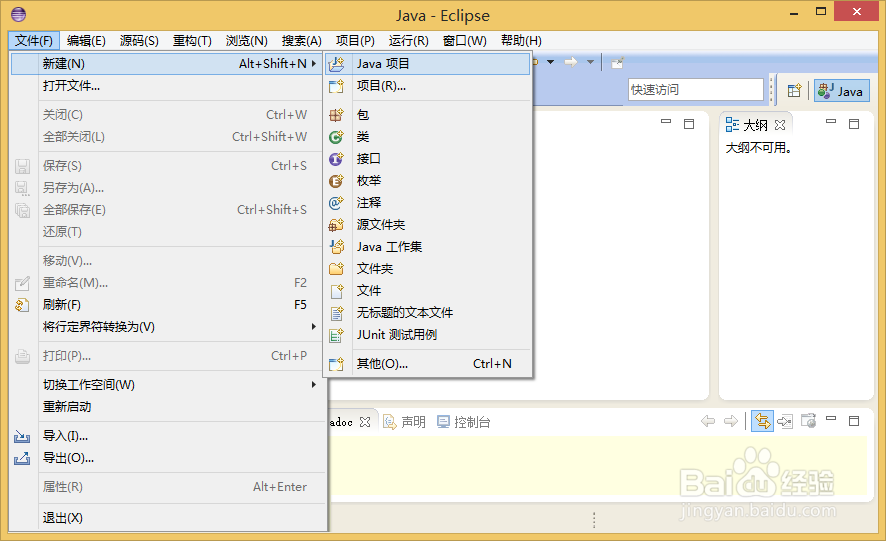
Task: Click the 源文件夹 source folder icon
Action: pos(336,224)
